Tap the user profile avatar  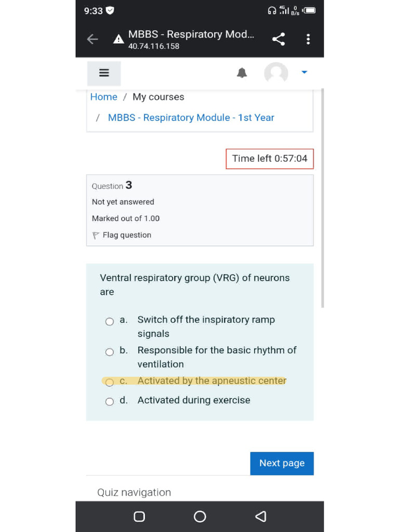[x=276, y=73]
